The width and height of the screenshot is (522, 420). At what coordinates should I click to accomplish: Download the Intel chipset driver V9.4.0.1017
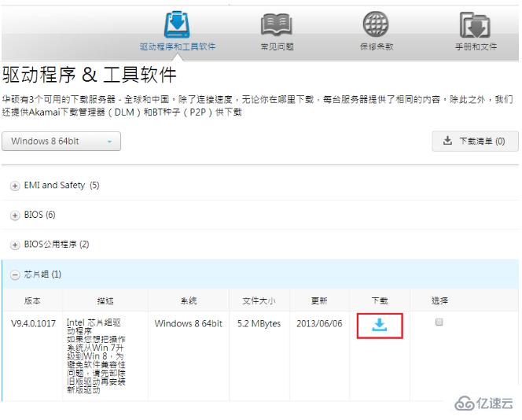[x=380, y=325]
